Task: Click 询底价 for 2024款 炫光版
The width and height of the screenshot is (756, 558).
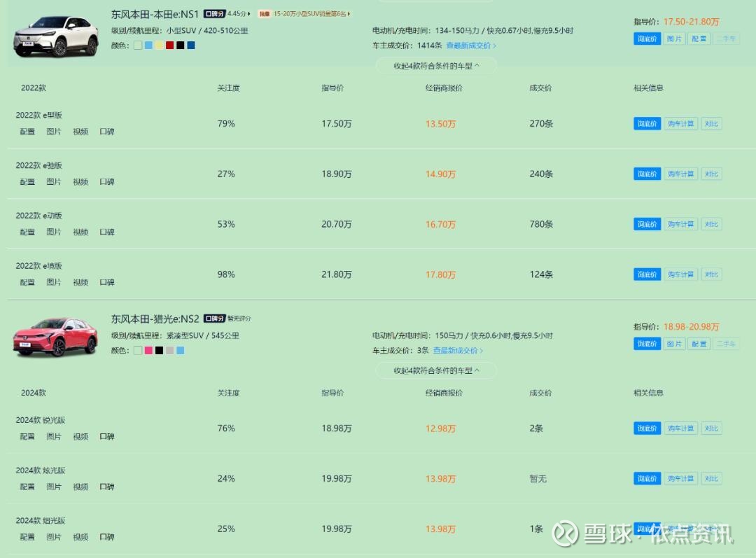Action: [x=647, y=478]
